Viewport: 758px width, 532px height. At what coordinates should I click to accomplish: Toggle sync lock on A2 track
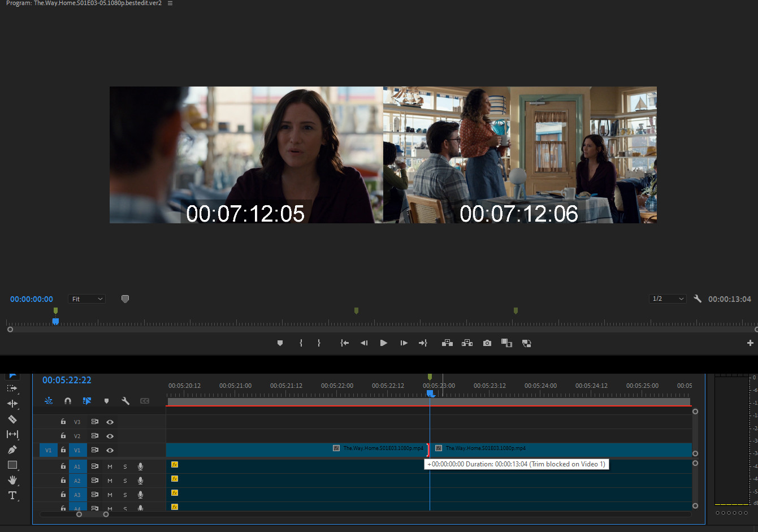(x=94, y=481)
